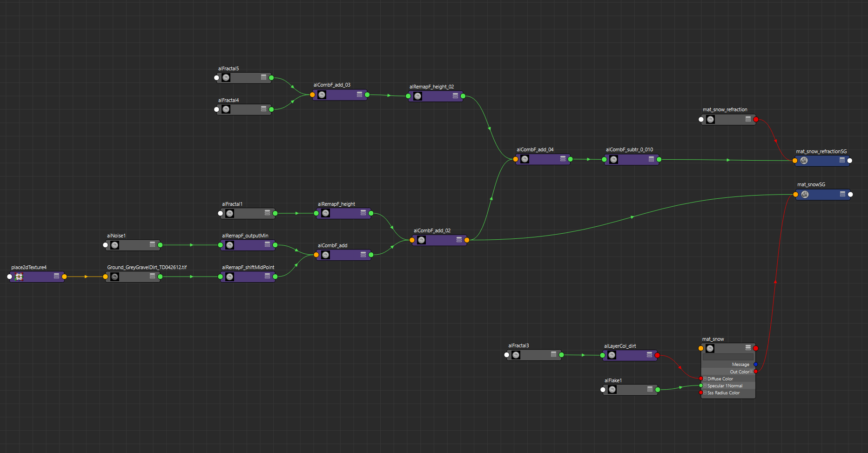Click the Ground_GreyGravelDirt_TD042612.tif name label

[x=147, y=267]
